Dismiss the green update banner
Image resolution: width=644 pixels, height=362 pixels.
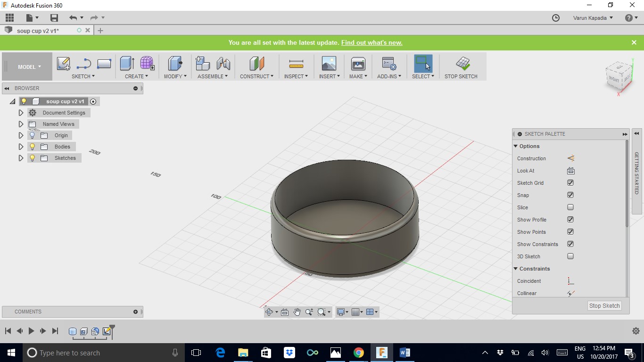(634, 42)
